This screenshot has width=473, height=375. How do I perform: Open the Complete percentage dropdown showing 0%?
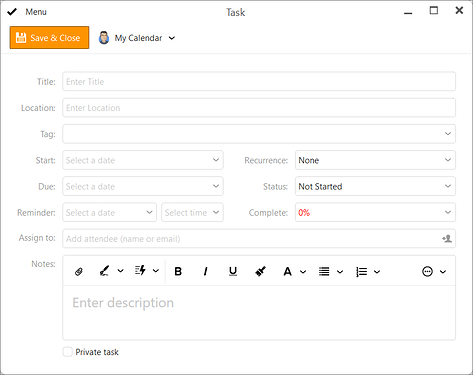click(375, 213)
